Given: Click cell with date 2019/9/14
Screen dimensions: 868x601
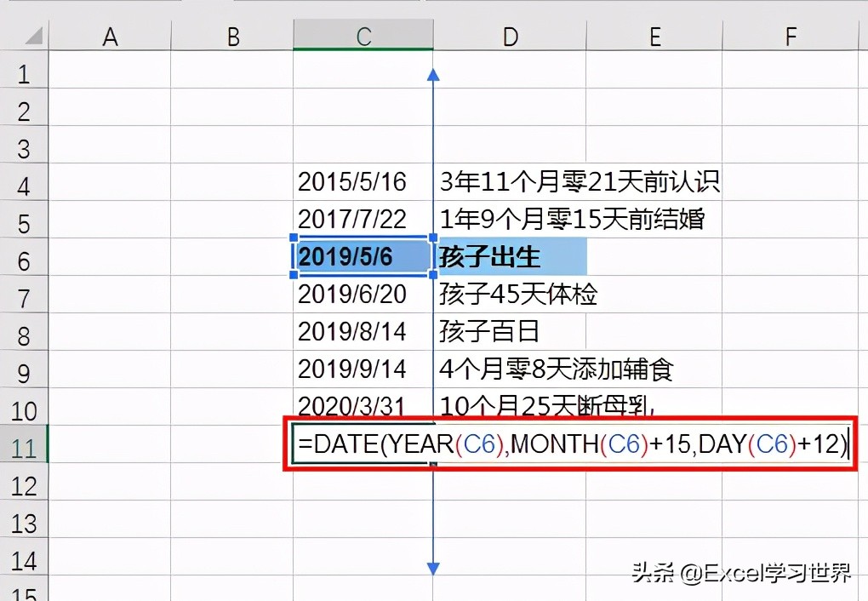Looking at the screenshot, I should [363, 369].
